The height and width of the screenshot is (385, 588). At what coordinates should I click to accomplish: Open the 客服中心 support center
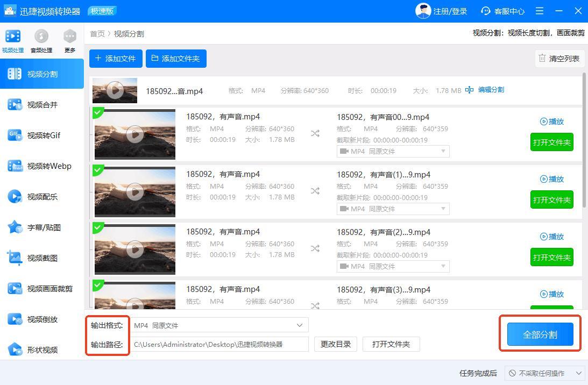tap(502, 11)
